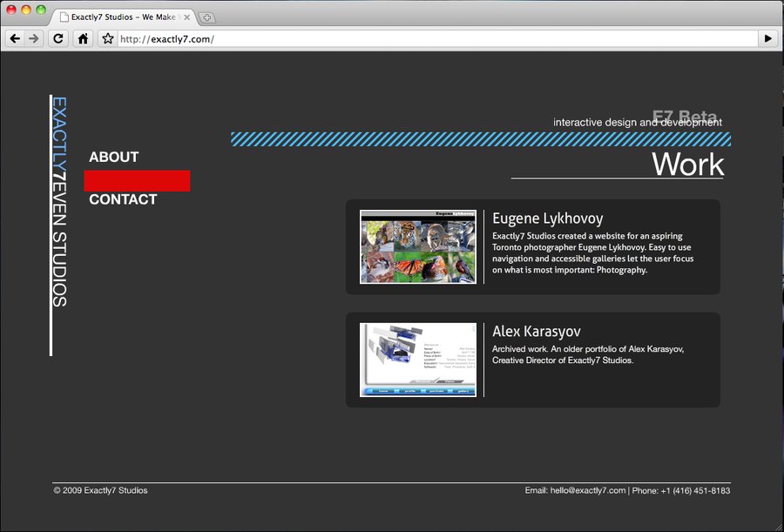Click the browser Forward navigation arrow
The image size is (784, 532).
pyautogui.click(x=33, y=38)
